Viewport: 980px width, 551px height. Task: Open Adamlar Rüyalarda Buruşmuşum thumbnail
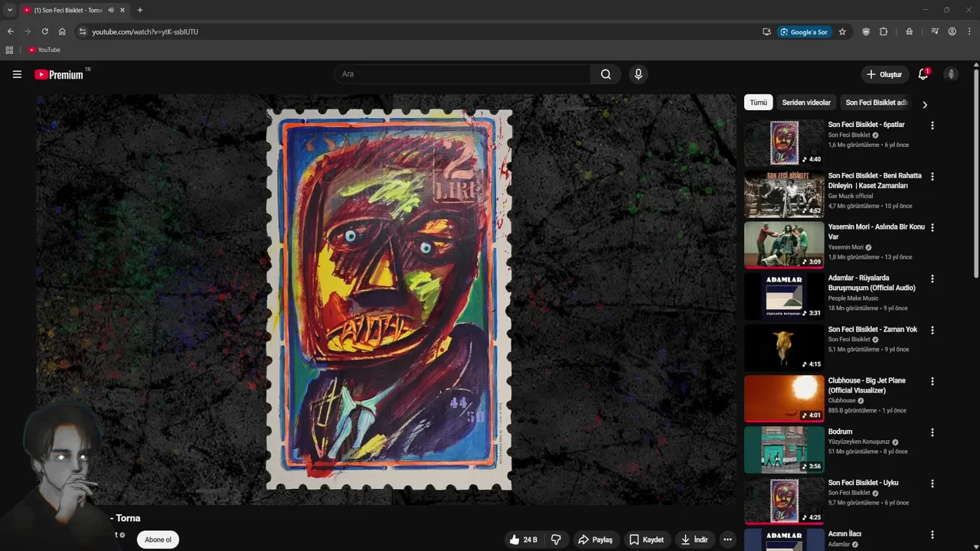click(784, 296)
